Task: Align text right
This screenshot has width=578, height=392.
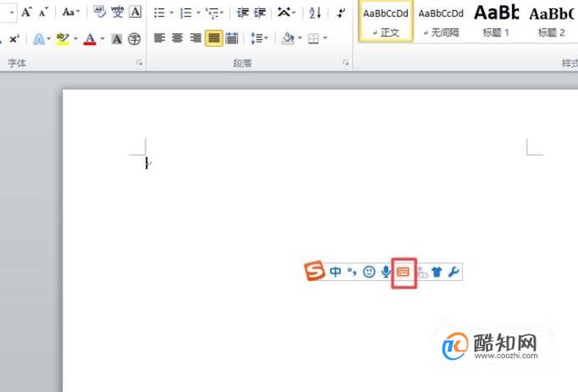Action: pos(196,38)
